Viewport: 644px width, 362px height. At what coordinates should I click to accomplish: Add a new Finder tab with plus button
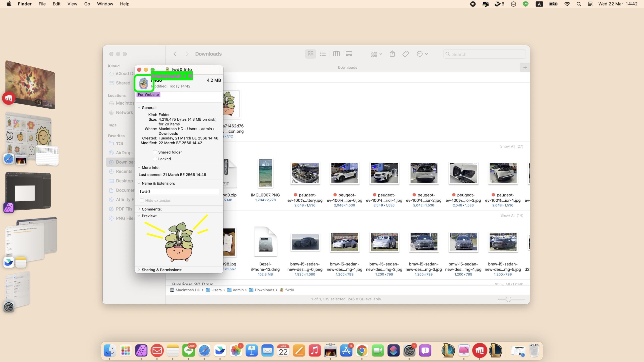(x=525, y=67)
